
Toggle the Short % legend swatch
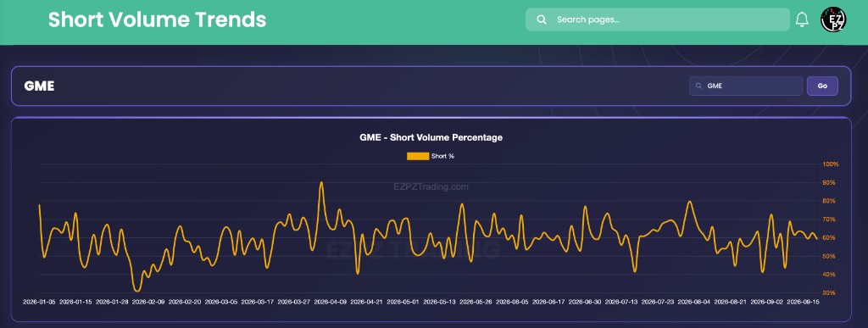click(x=418, y=156)
